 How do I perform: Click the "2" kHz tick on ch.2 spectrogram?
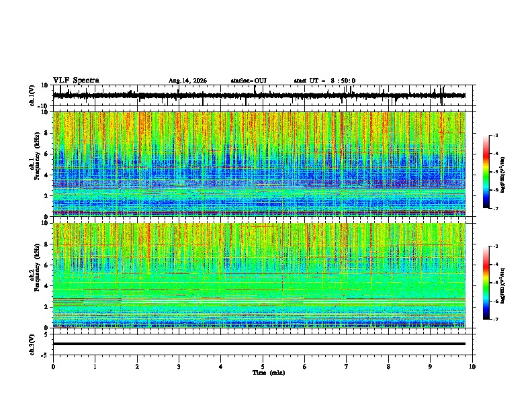pyautogui.click(x=47, y=307)
